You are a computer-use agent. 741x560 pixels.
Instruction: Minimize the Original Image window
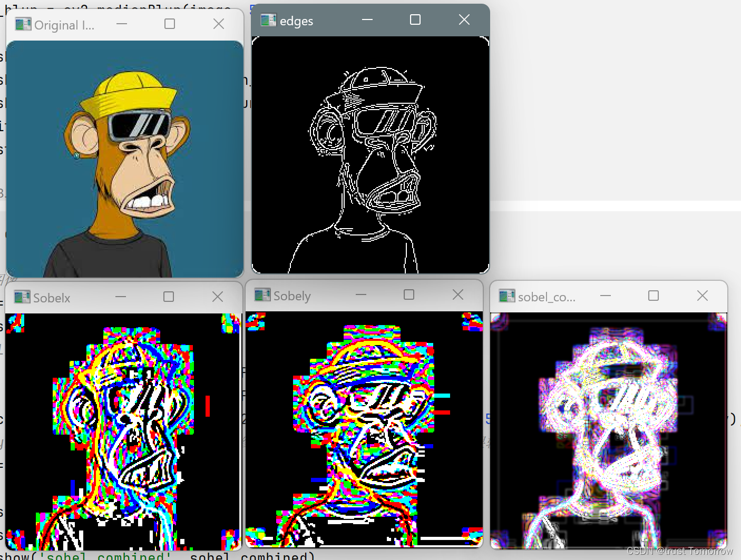pyautogui.click(x=122, y=24)
